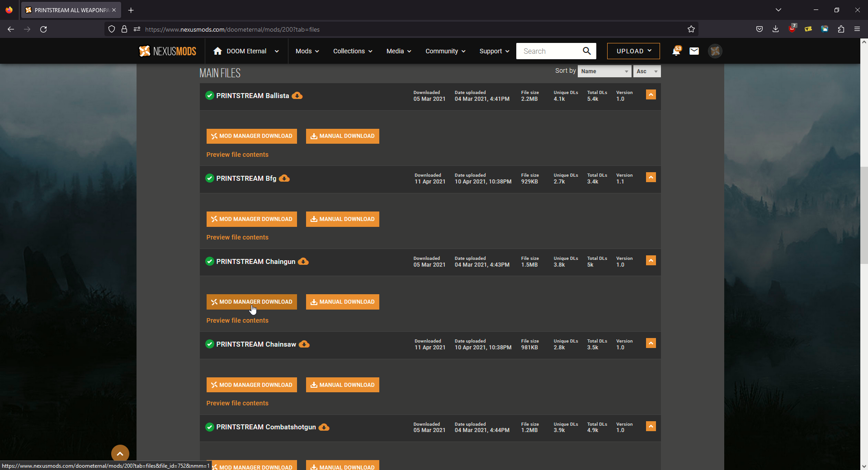Open the Support menu
Screen dimensions: 868x470
click(495, 51)
